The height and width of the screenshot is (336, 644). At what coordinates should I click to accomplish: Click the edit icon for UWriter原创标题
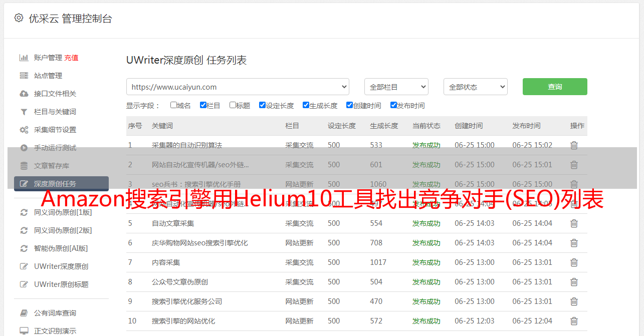pyautogui.click(x=24, y=284)
